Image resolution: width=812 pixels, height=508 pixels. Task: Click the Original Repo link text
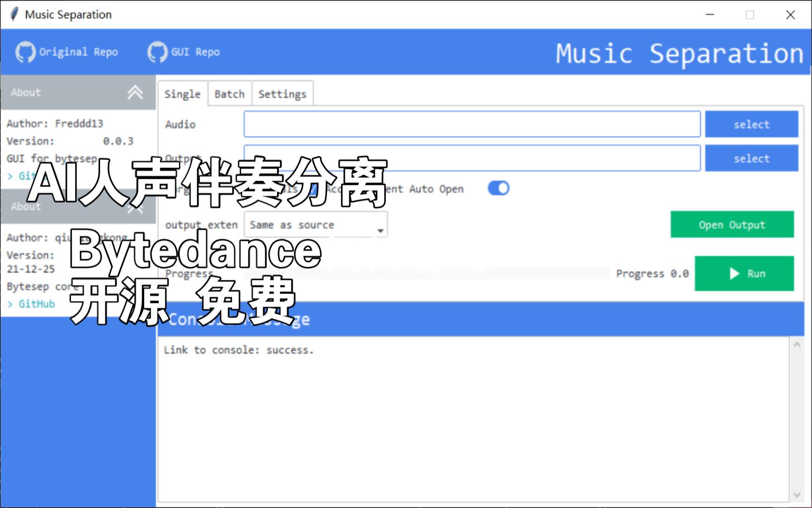[x=78, y=52]
